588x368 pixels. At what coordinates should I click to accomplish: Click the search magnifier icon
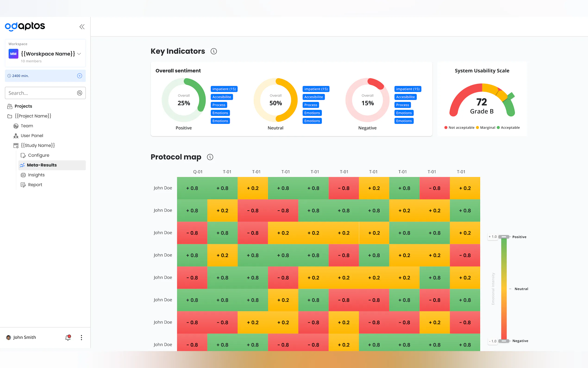click(79, 93)
